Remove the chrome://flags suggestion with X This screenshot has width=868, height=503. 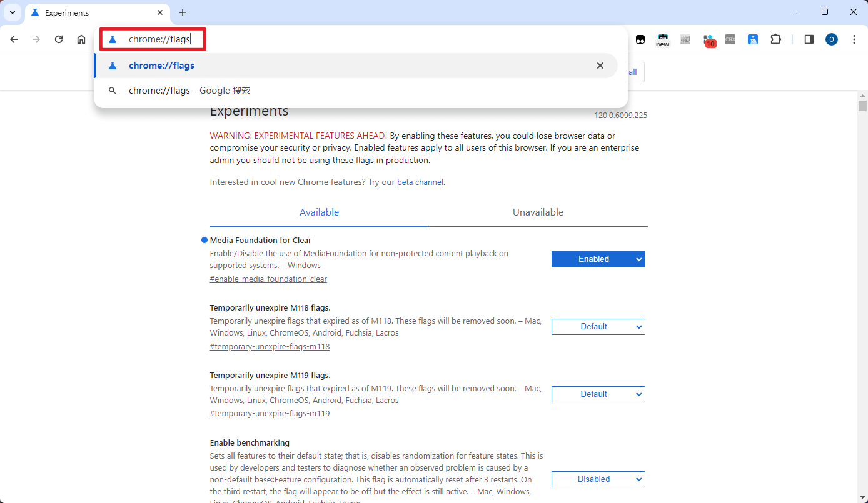tap(600, 66)
